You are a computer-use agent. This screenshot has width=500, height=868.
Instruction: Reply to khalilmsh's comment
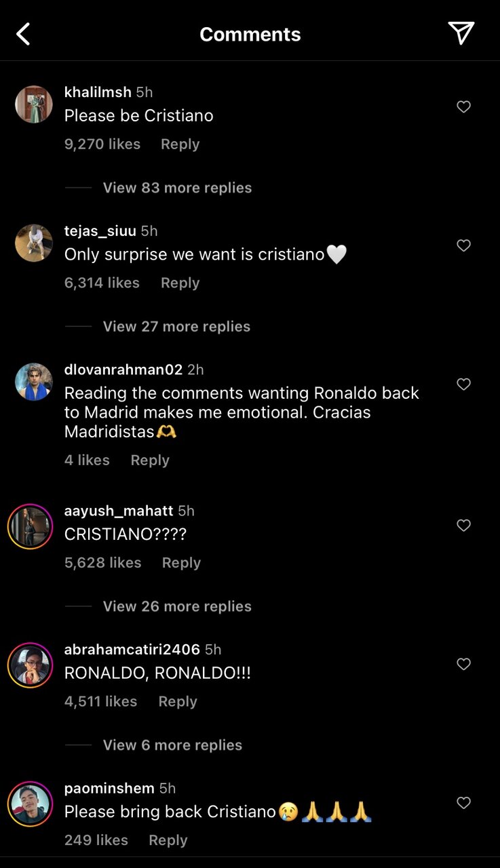(x=180, y=144)
